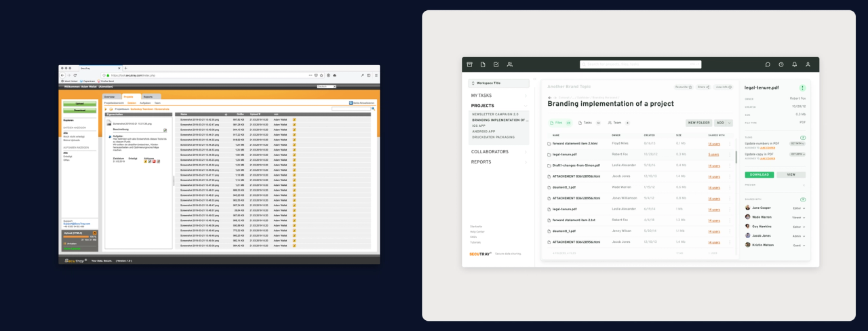Switch to the Team tab in the redesigned window
This screenshot has height=331, width=868.
pyautogui.click(x=618, y=123)
